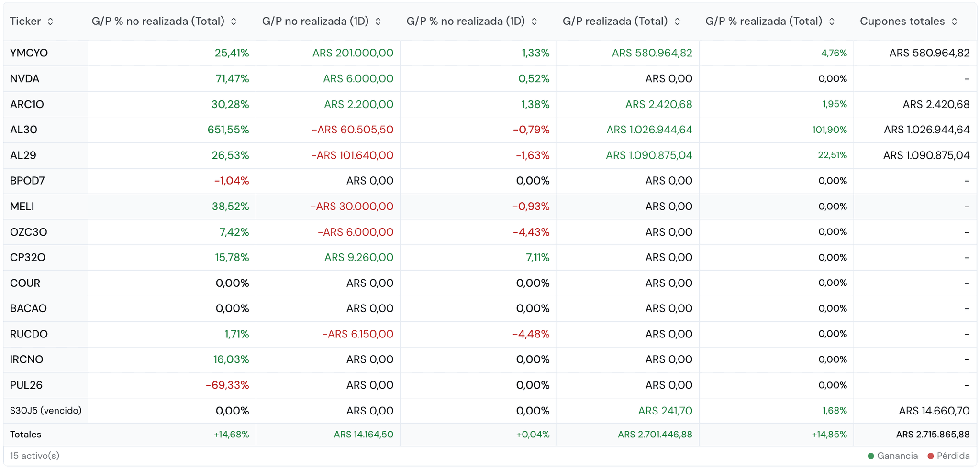Viewport: 980px width, 468px height.
Task: Click sort icon beside G/P % no realizada (Total)
Action: pyautogui.click(x=234, y=22)
